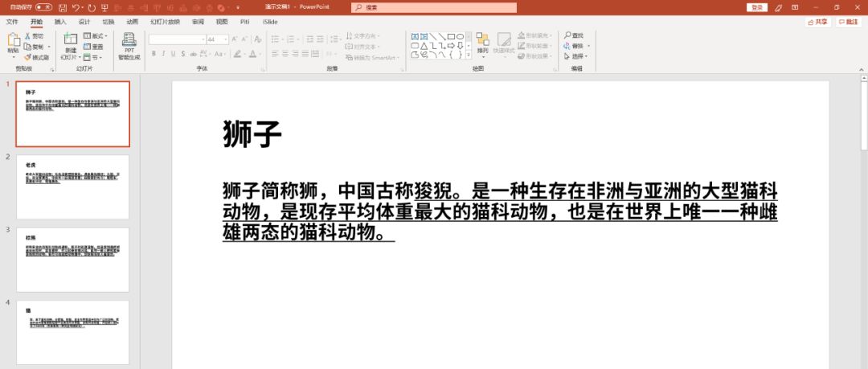Screen dimensions: 868x369
Task: Click the 共享 share button
Action: pos(817,23)
